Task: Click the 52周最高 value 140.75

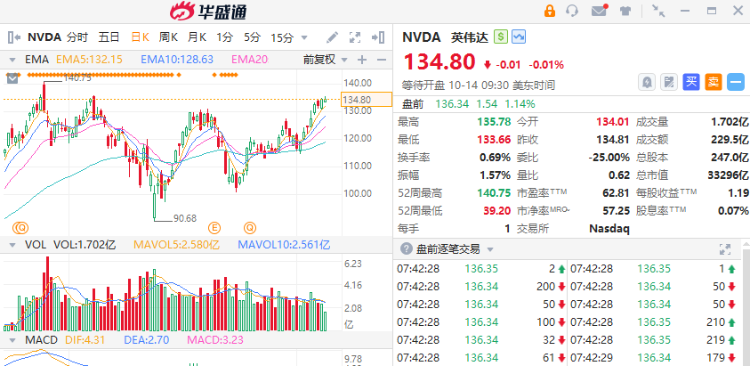Action: tap(494, 193)
